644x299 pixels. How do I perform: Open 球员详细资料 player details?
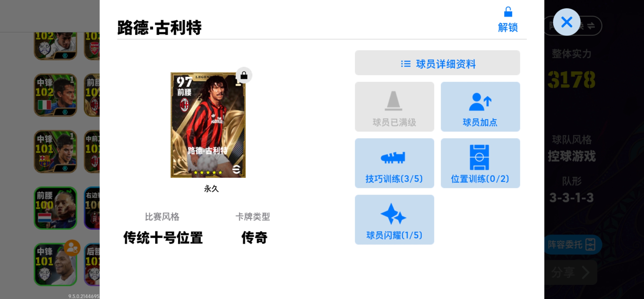point(437,63)
